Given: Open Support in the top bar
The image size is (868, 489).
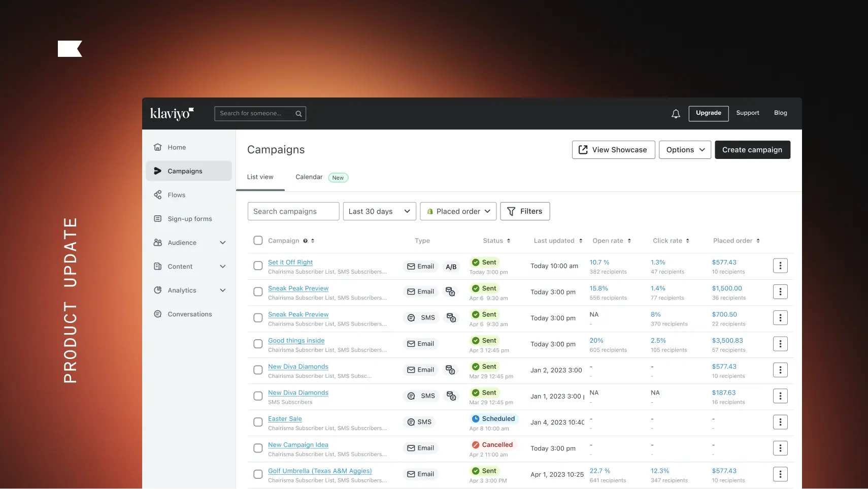Looking at the screenshot, I should point(748,113).
